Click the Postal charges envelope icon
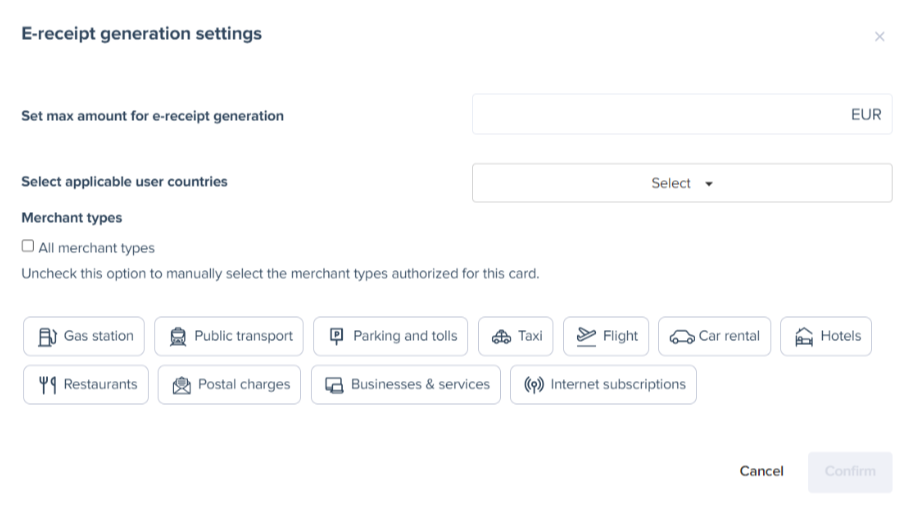This screenshot has height=511, width=912. tap(181, 385)
